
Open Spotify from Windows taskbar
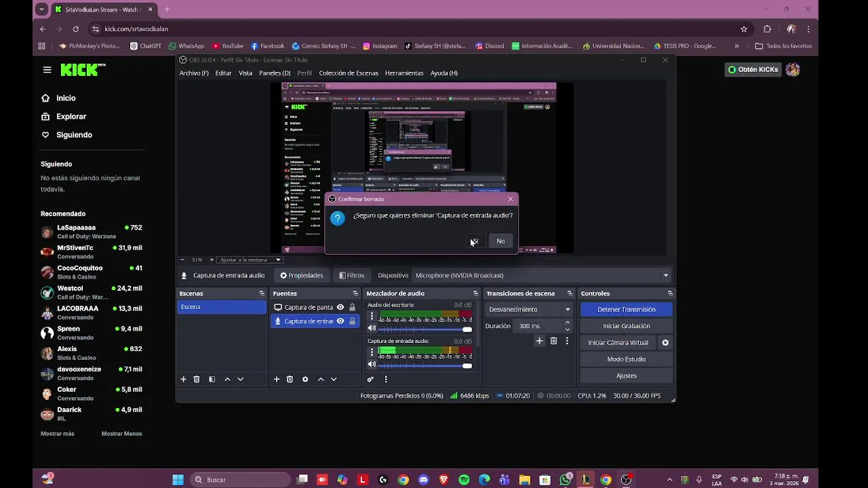click(x=464, y=480)
